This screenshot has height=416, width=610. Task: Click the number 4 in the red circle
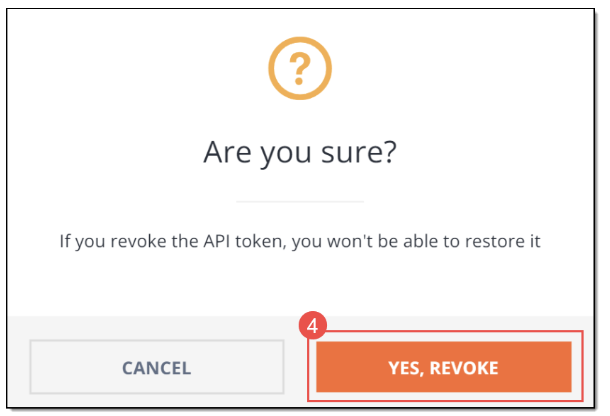(312, 326)
